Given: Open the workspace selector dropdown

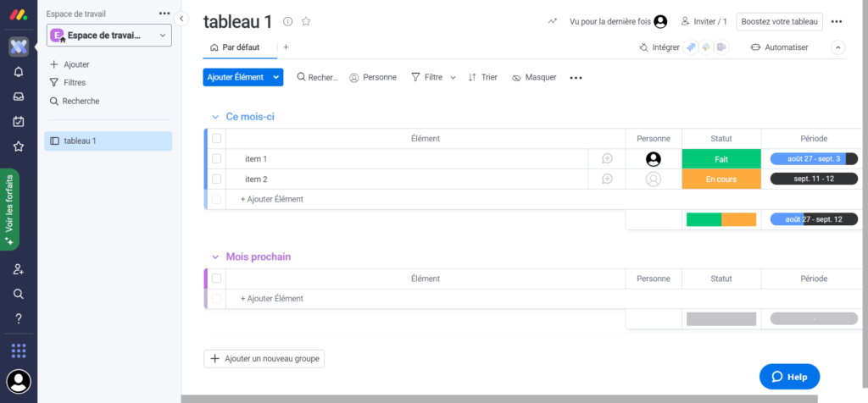Looking at the screenshot, I should [110, 35].
